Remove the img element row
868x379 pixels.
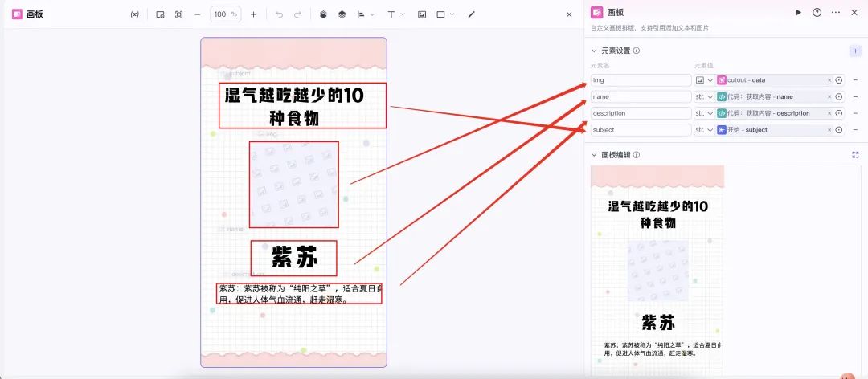pyautogui.click(x=855, y=80)
